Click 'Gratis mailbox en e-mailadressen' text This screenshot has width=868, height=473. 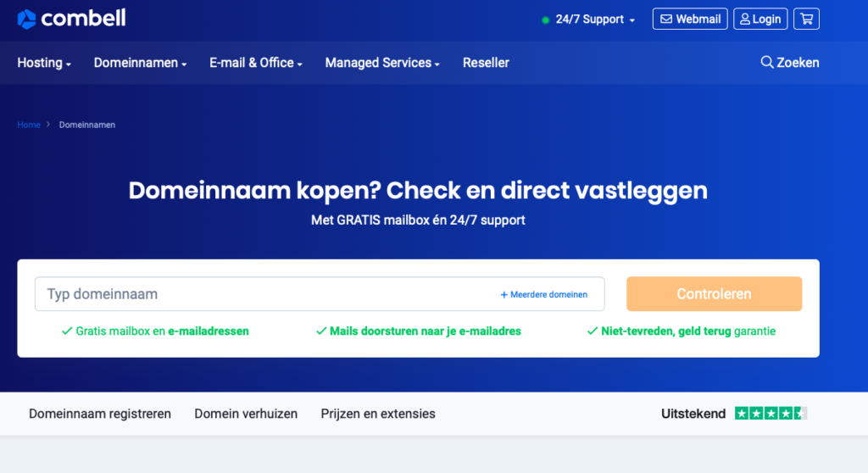[x=156, y=331]
